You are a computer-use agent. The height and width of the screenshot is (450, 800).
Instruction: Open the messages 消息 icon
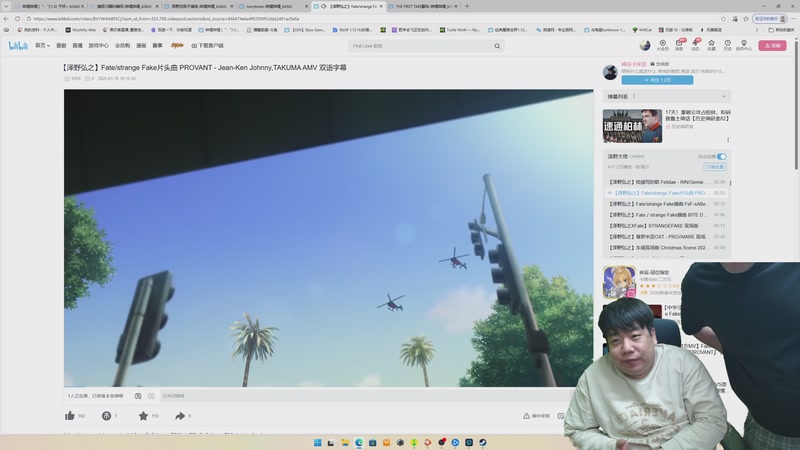tap(679, 45)
